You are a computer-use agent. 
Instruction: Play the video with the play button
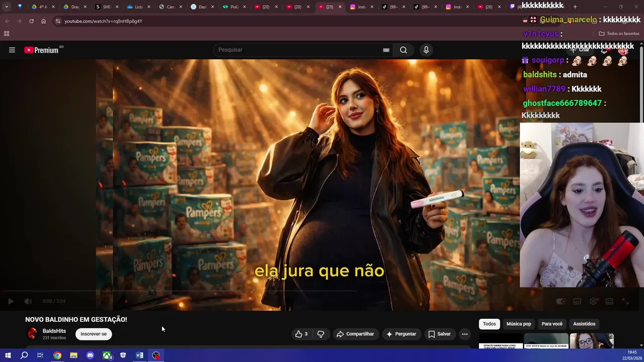pos(11,301)
